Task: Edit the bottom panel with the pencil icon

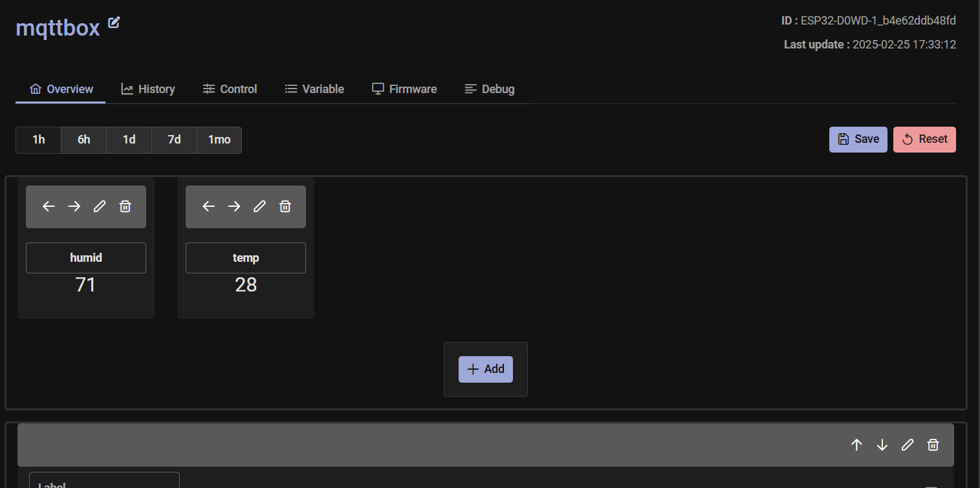Action: 907,445
